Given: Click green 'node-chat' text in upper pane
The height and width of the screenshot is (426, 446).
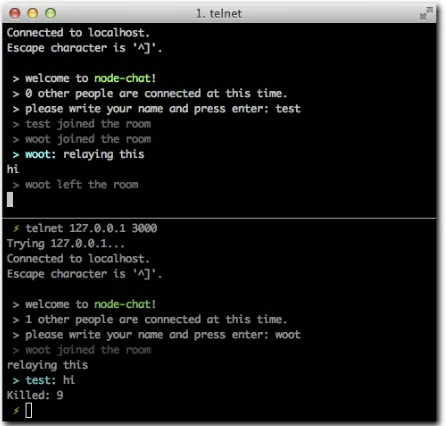Looking at the screenshot, I should pyautogui.click(x=122, y=78).
